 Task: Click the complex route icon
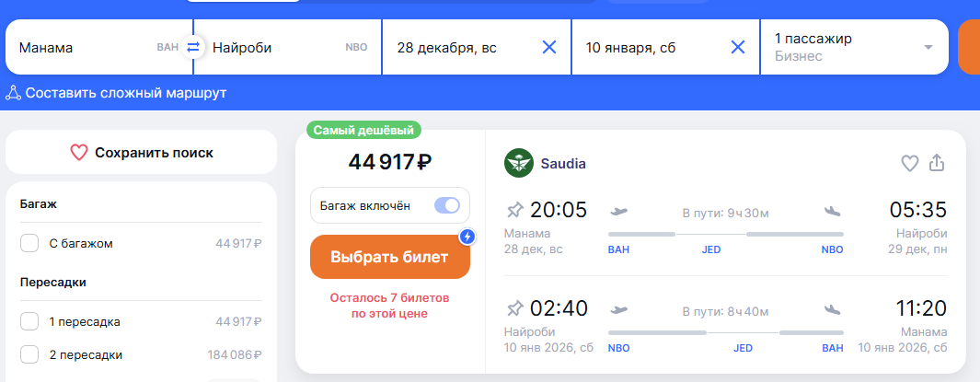tap(14, 93)
